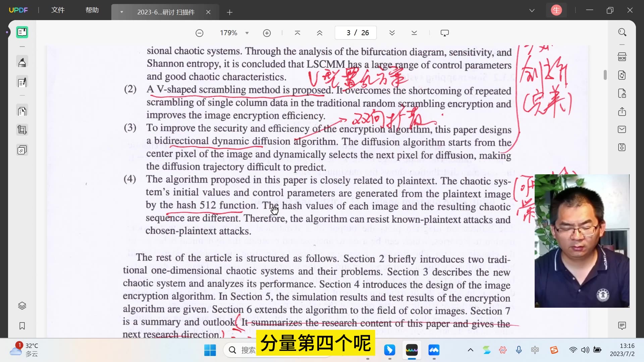Screen dimensions: 644x362
Task: Open the Convert PDF tool
Action: click(622, 75)
